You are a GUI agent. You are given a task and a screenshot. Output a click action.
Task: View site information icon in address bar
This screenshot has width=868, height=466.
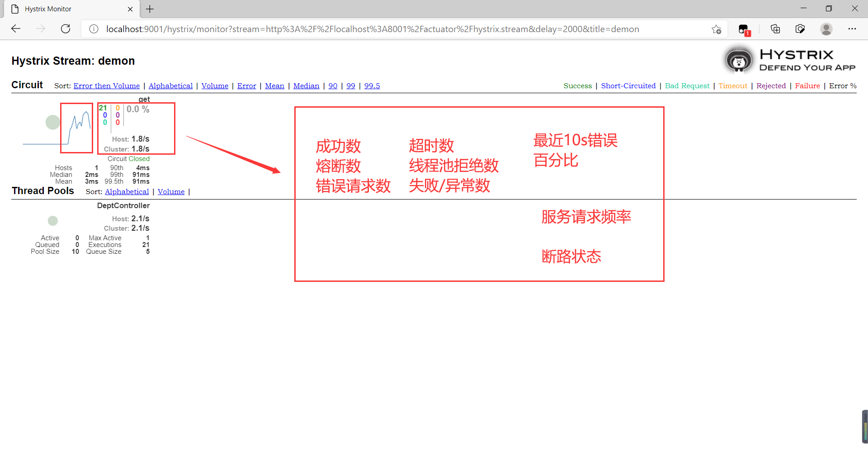click(x=94, y=29)
